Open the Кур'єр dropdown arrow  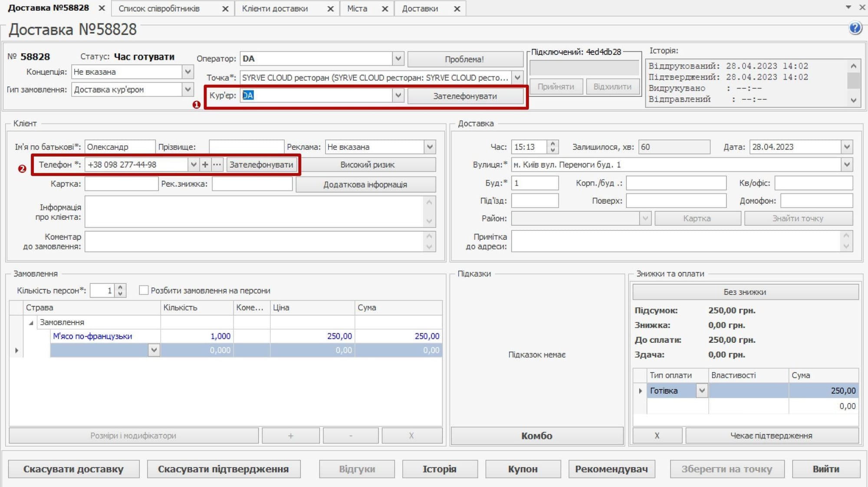(x=398, y=95)
